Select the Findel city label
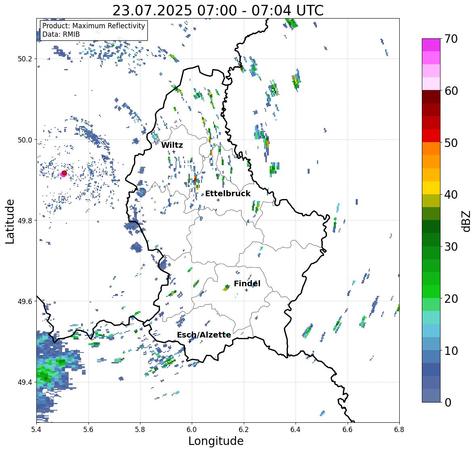 point(247,283)
